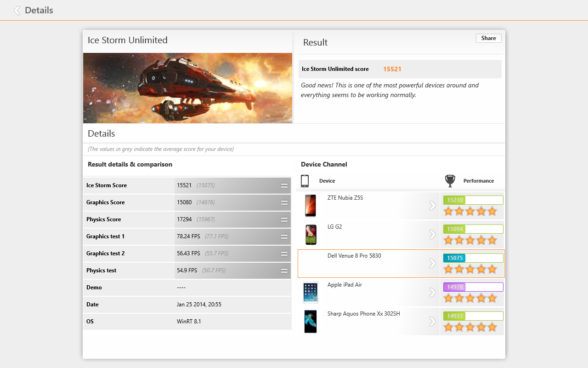This screenshot has height=368, width=588.
Task: Click the Graphics test 2 value 56.43 FPS
Action: [x=188, y=253]
